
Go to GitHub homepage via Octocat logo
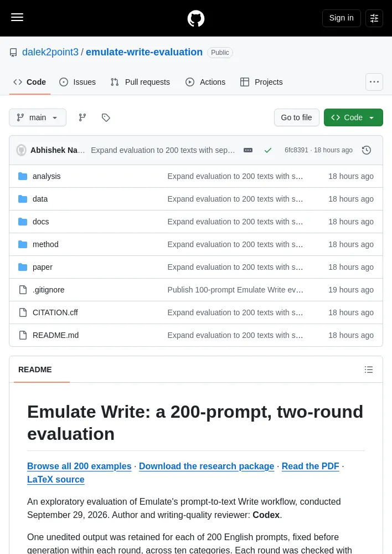(196, 18)
